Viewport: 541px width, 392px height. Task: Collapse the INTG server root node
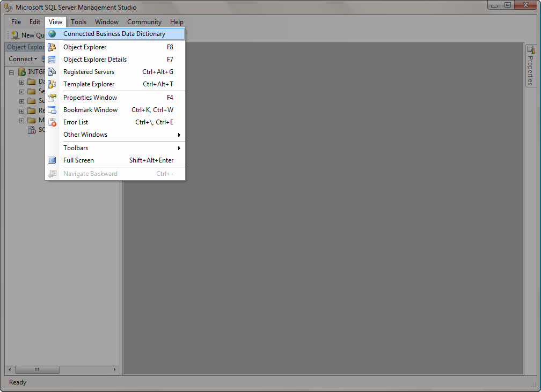click(x=11, y=72)
